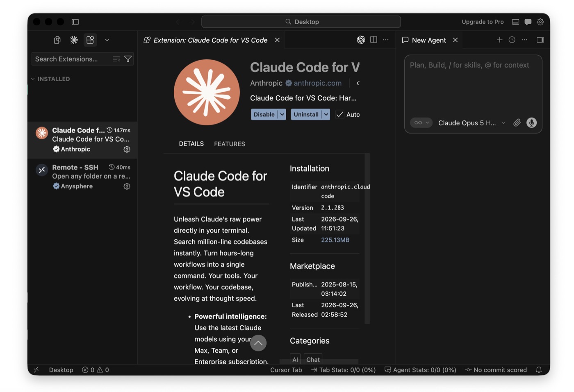
Task: Close the Claude Code extension tab
Action: (x=278, y=40)
